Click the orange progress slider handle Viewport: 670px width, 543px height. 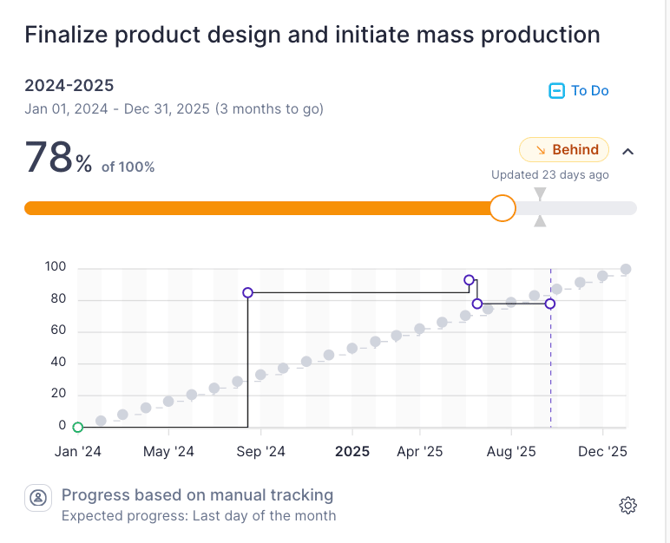(x=503, y=208)
